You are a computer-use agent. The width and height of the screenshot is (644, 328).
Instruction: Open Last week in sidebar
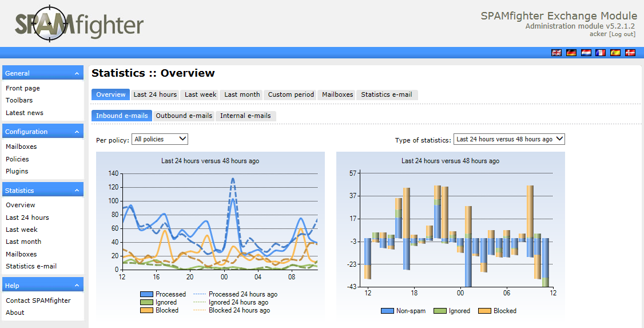pos(21,230)
